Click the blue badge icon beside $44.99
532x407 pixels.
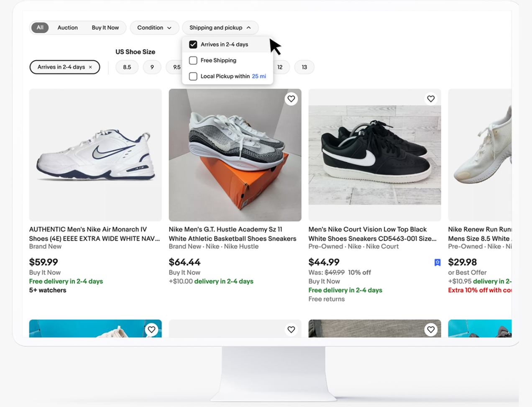[x=437, y=262]
